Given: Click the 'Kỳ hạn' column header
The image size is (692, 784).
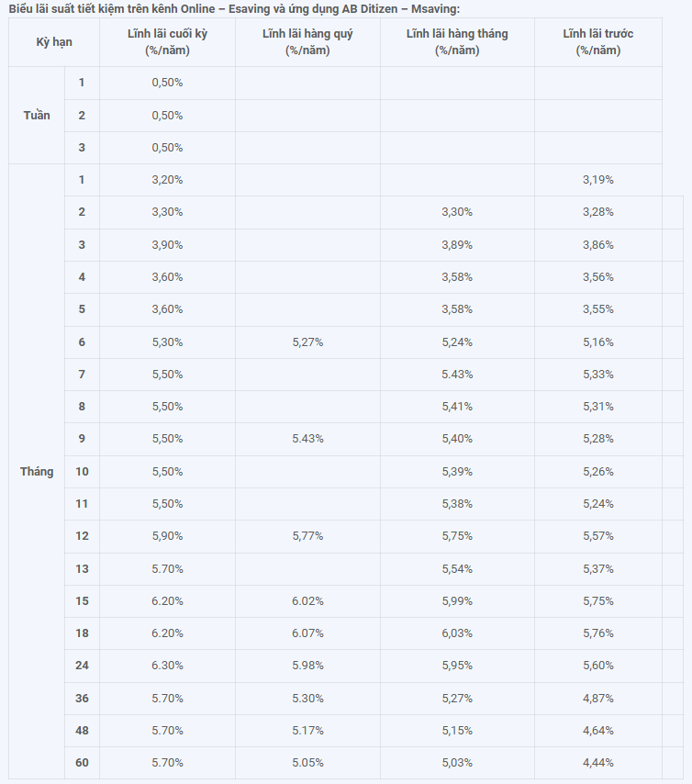Looking at the screenshot, I should 54,42.
